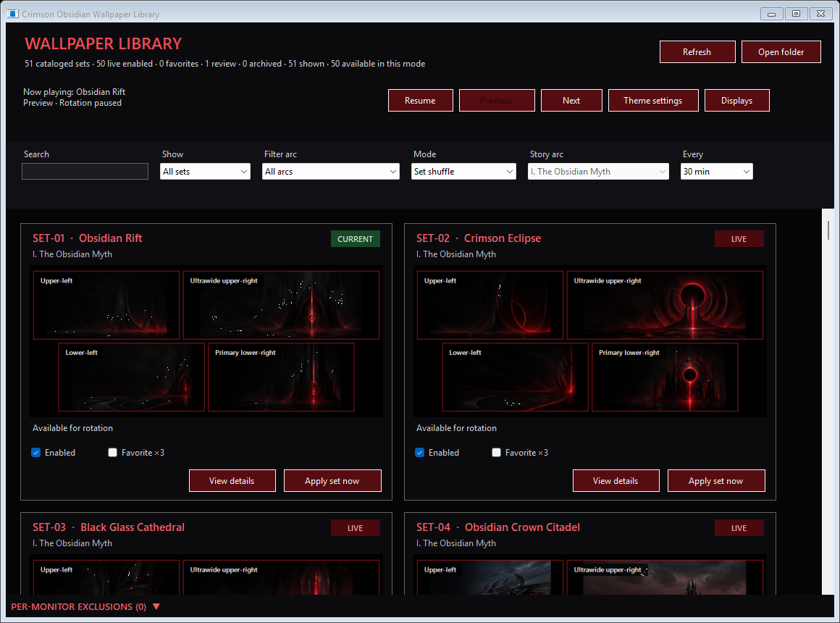Apply SET-02 Crimson Eclipse now

[x=715, y=481]
